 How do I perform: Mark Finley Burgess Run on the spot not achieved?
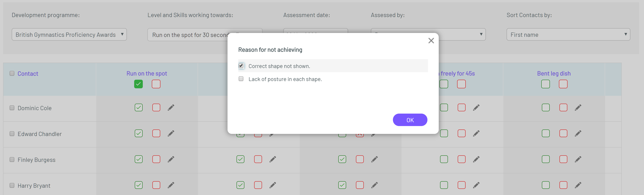pos(156,159)
